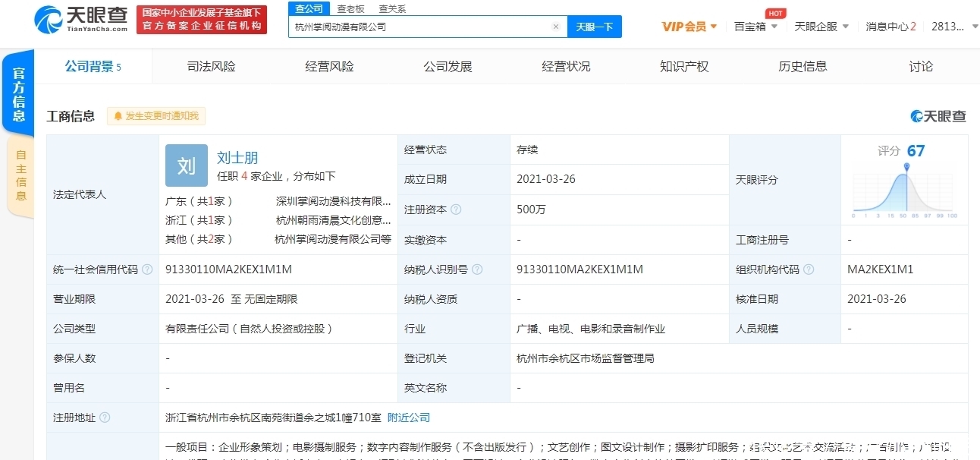Click 发生变更时通知我 bell button
Screen dimensions: 980x460
[156, 116]
